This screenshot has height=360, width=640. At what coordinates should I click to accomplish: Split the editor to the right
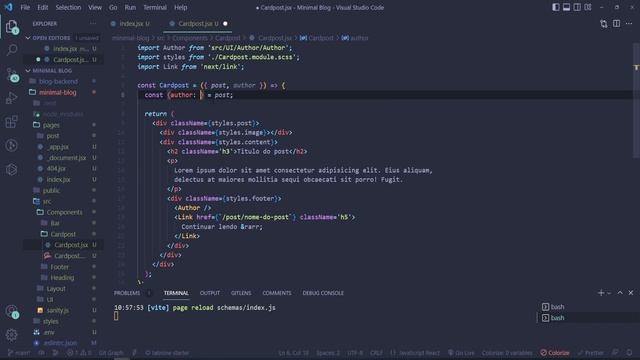[616, 24]
